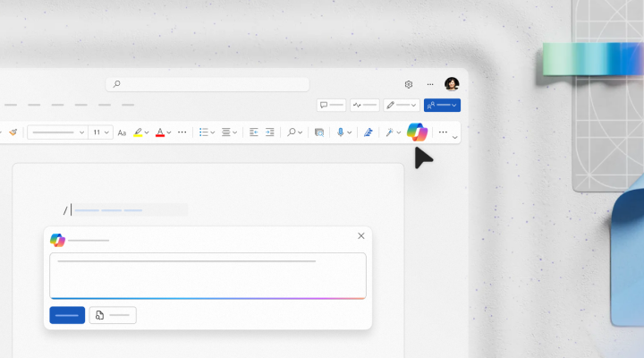
Task: Apply the red font color
Action: pos(160,132)
